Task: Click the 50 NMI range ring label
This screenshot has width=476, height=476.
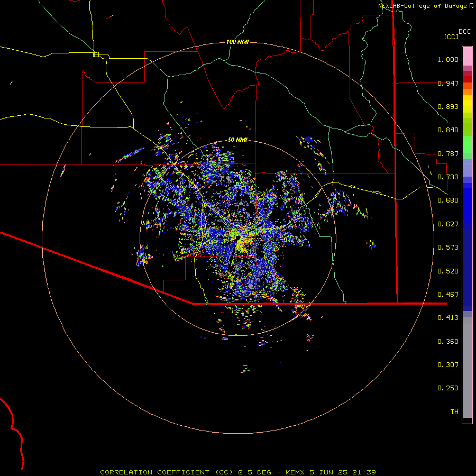Action: pos(237,140)
